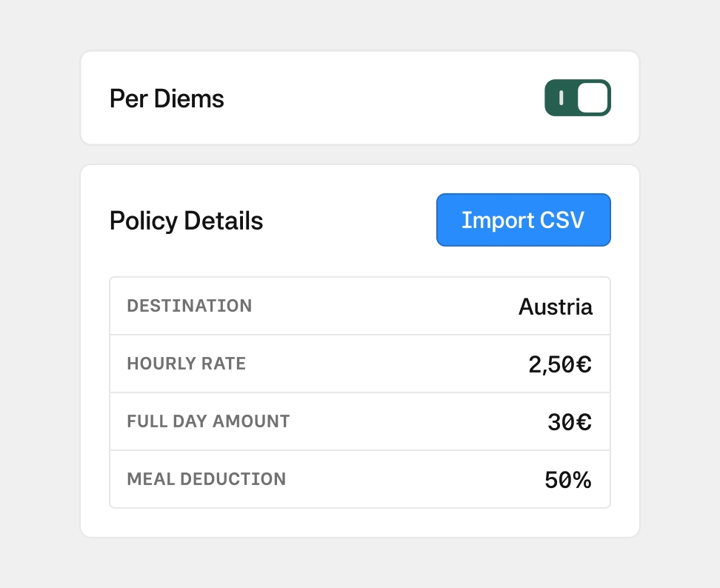Select the FULL DAY AMOUNT label
This screenshot has width=720, height=588.
click(208, 421)
